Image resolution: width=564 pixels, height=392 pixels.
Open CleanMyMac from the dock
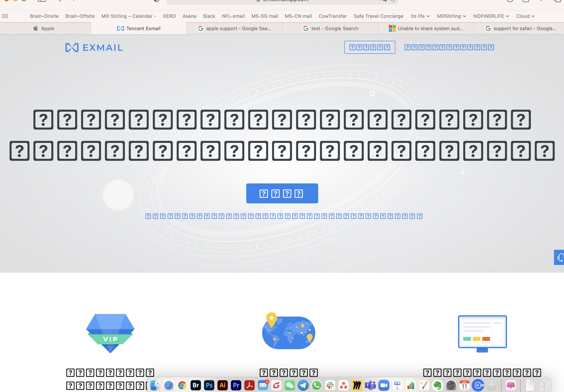point(511,385)
